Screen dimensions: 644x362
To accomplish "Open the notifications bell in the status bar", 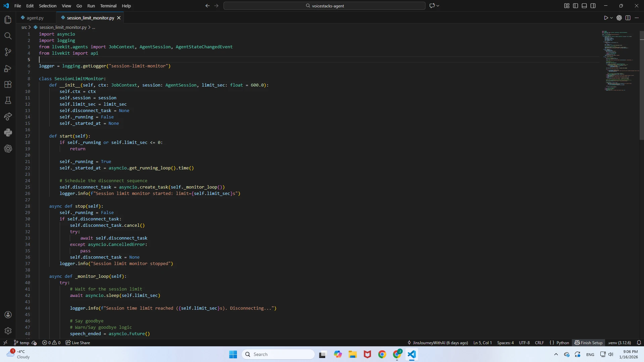I will click(x=639, y=343).
